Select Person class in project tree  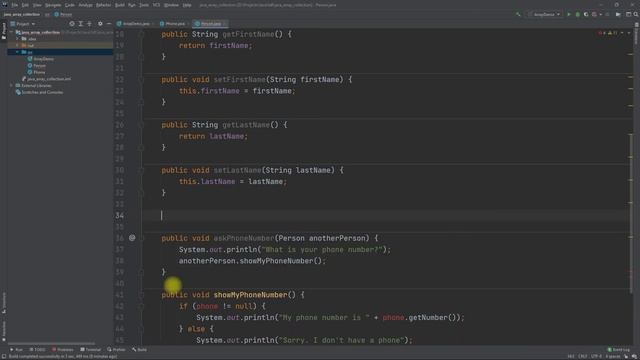(39, 65)
